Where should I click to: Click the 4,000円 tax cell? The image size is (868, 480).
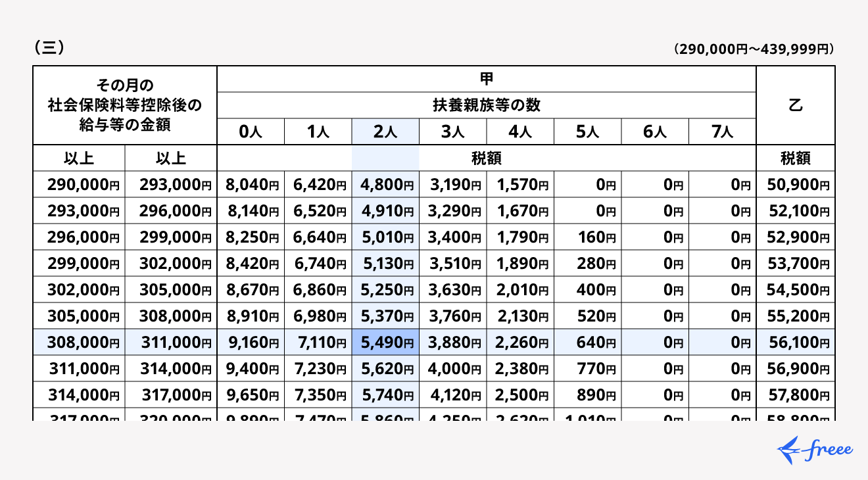pyautogui.click(x=452, y=368)
